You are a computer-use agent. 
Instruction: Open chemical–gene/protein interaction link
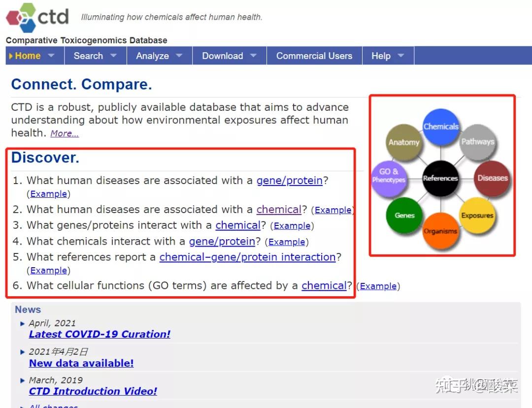(248, 257)
